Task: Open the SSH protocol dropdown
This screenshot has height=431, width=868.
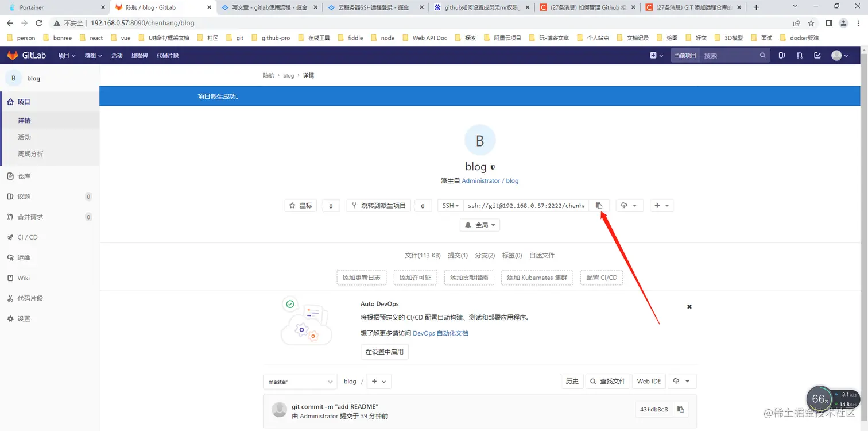Action: (451, 206)
